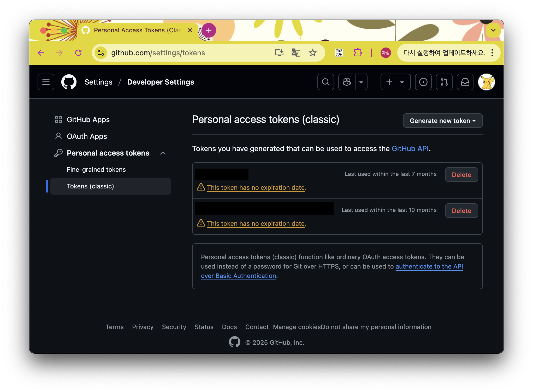The image size is (533, 392).
Task: Expand the Generate new token dropdown
Action: pyautogui.click(x=443, y=121)
